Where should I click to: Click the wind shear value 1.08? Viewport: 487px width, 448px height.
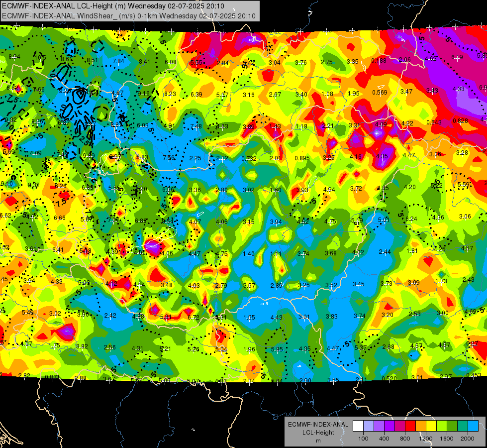pyautogui.click(x=327, y=94)
